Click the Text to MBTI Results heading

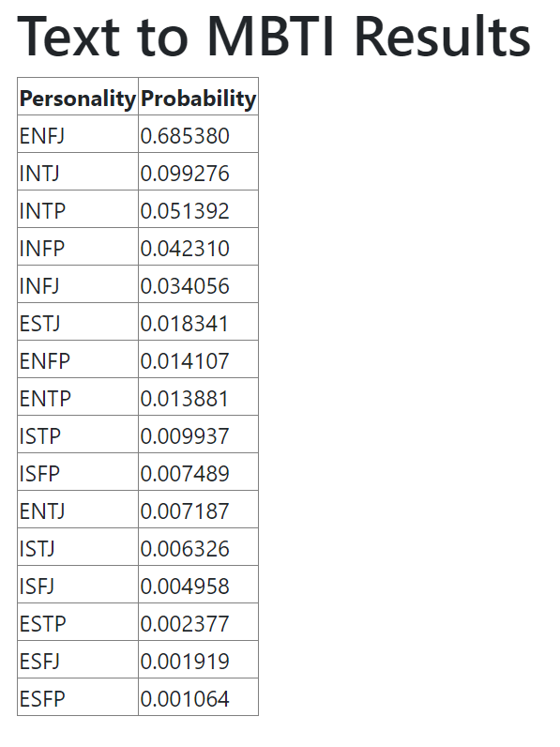tap(274, 38)
